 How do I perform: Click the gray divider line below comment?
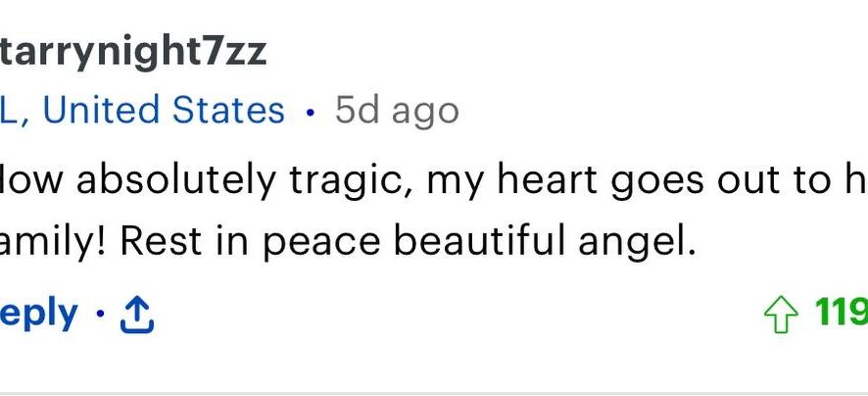point(434,393)
